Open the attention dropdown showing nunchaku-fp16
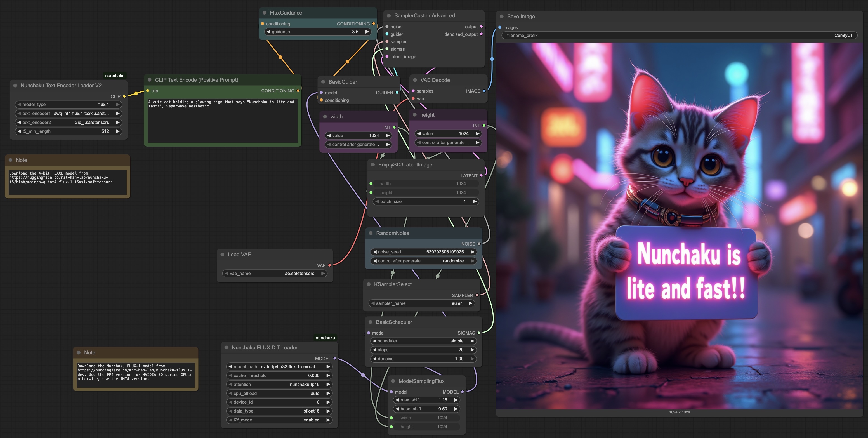868x438 pixels. pos(304,384)
